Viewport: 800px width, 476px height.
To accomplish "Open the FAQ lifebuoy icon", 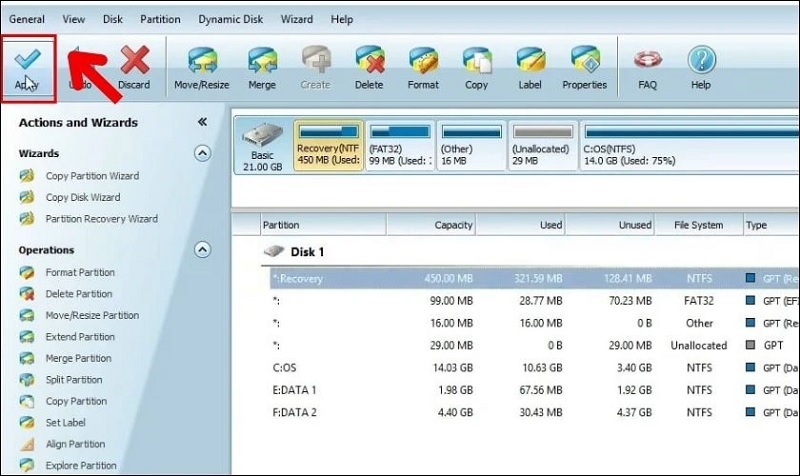I will click(648, 62).
